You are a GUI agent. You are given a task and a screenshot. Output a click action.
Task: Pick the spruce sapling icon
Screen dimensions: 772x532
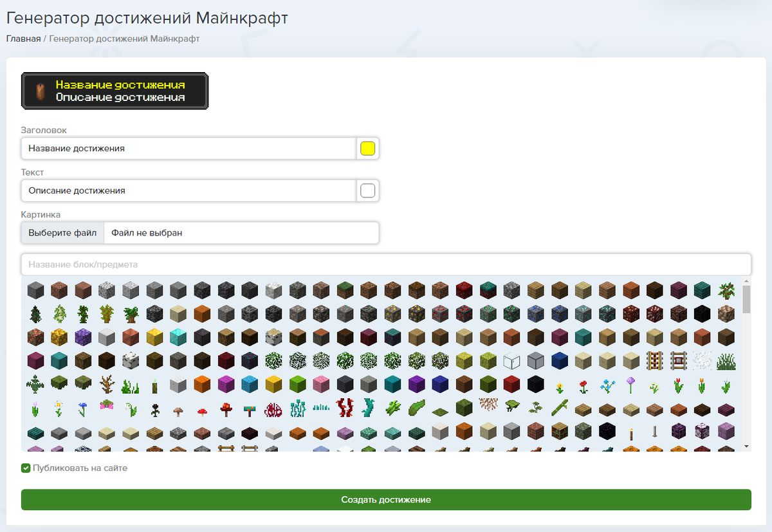[36, 314]
